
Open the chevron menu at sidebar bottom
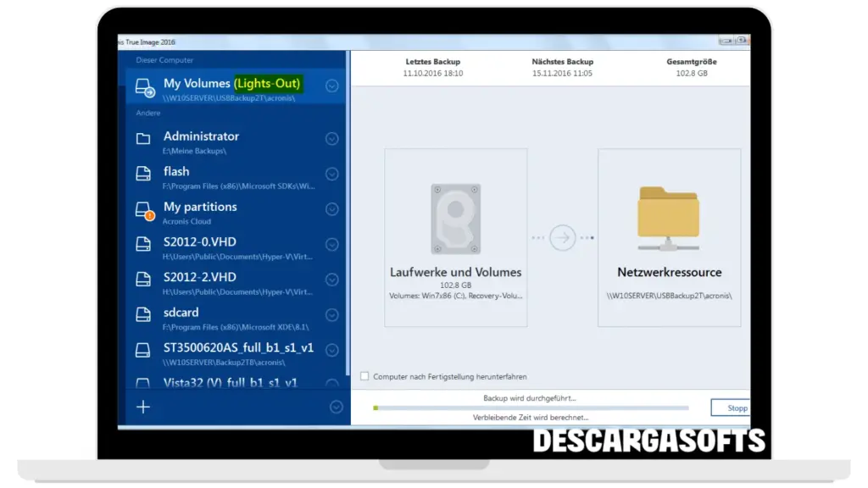[336, 408]
